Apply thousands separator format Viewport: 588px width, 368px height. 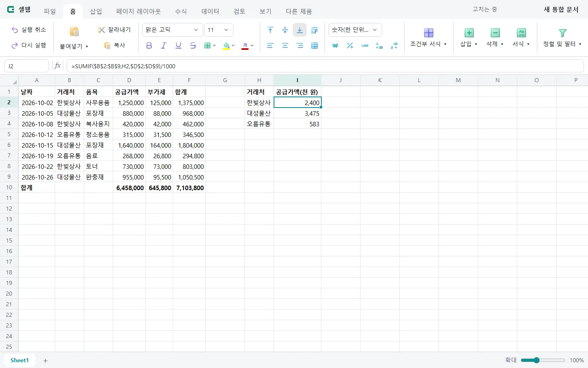click(365, 46)
